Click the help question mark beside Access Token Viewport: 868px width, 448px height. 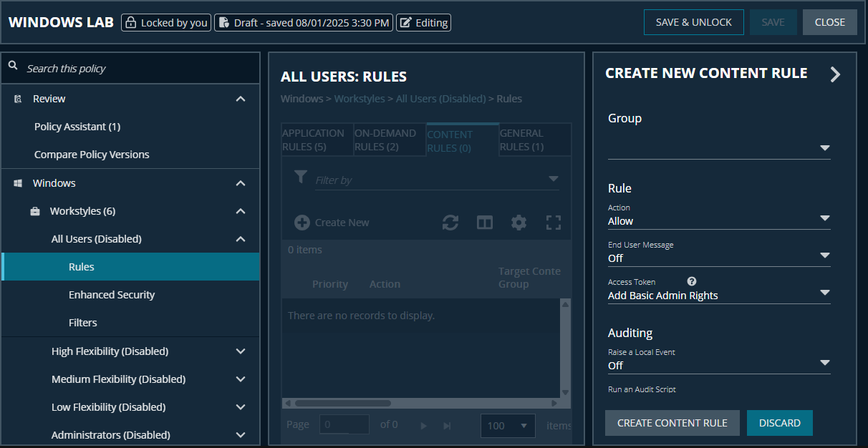691,281
